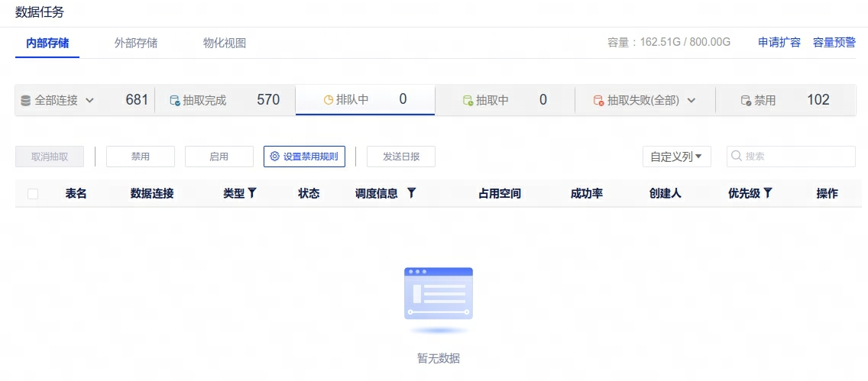Switch to the 物化视图 tab

pos(225,43)
